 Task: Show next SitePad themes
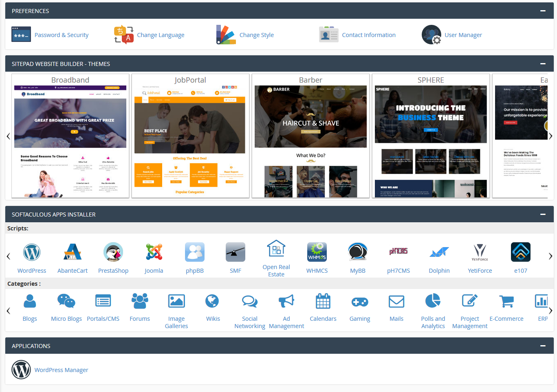click(550, 136)
